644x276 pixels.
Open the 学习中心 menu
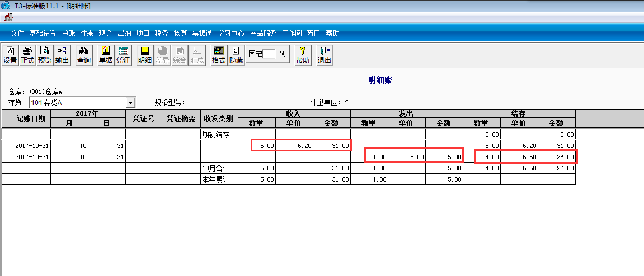pyautogui.click(x=231, y=33)
